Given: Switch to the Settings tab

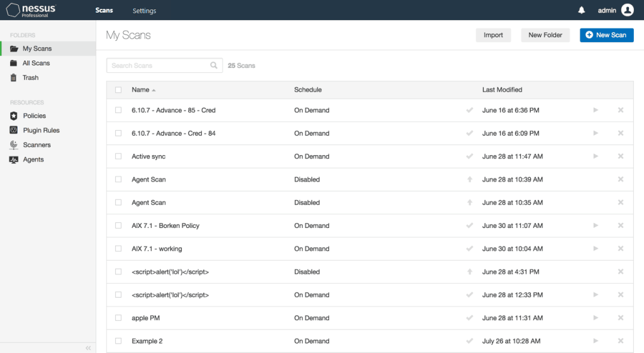Looking at the screenshot, I should [x=144, y=11].
